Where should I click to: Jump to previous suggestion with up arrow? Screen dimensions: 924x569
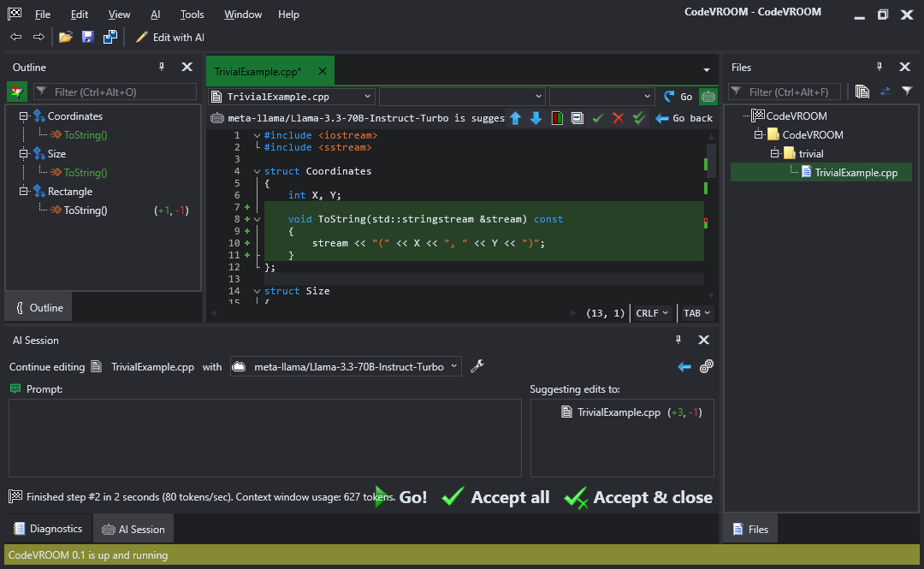[516, 118]
